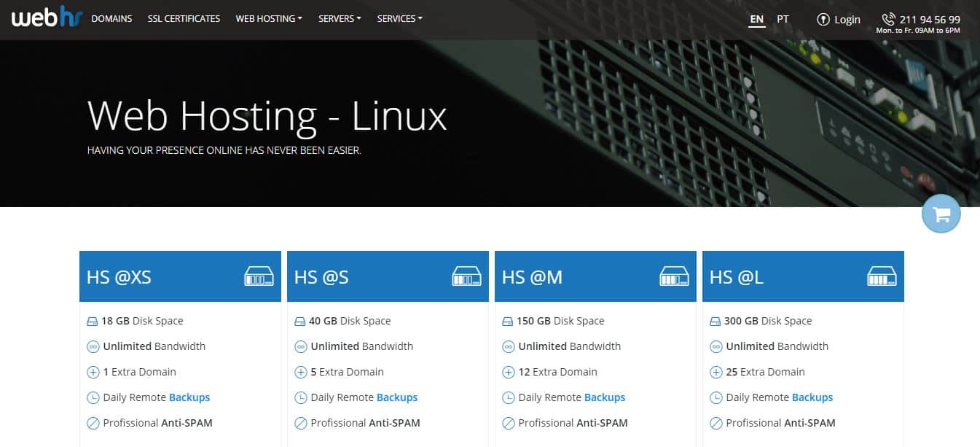This screenshot has height=447, width=980.
Task: Click the disk icon next to 40 GB Disk Space
Action: [x=300, y=321]
